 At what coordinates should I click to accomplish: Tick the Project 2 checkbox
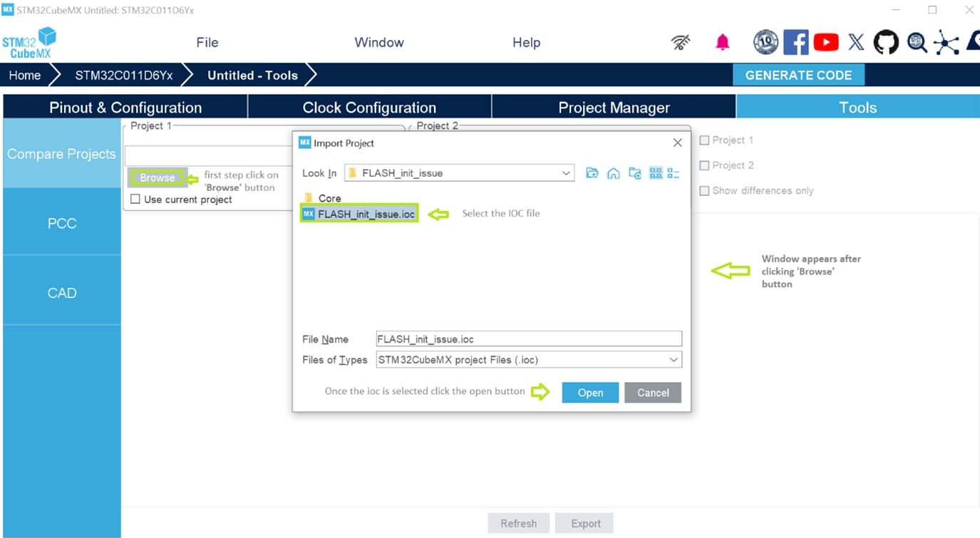[704, 165]
